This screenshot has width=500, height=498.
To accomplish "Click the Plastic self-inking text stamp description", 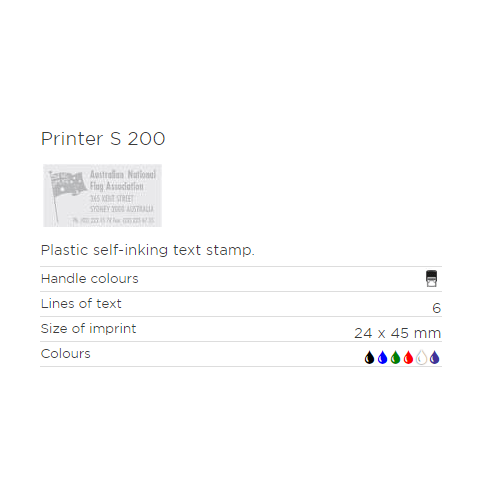I will [x=148, y=250].
